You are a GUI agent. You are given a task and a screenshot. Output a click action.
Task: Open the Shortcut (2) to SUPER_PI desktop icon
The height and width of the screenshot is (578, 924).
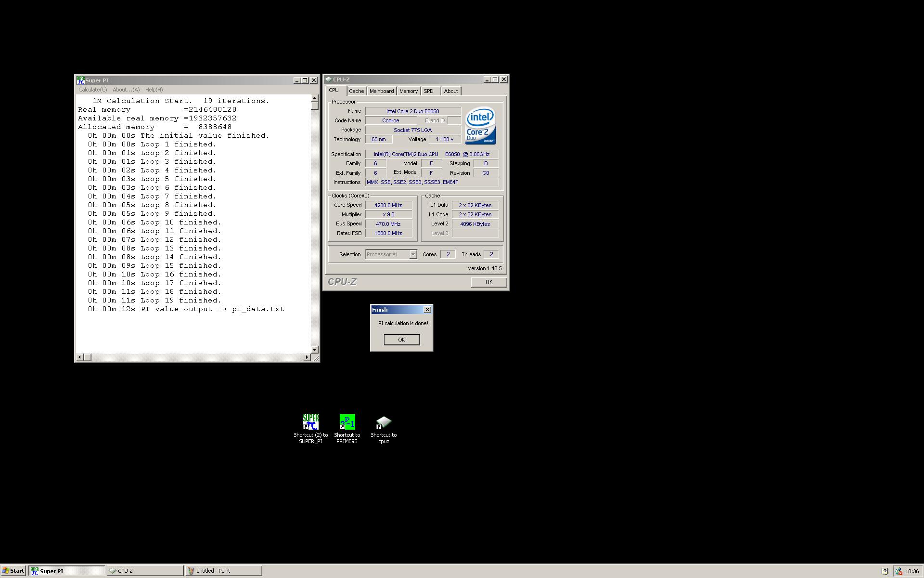point(310,429)
